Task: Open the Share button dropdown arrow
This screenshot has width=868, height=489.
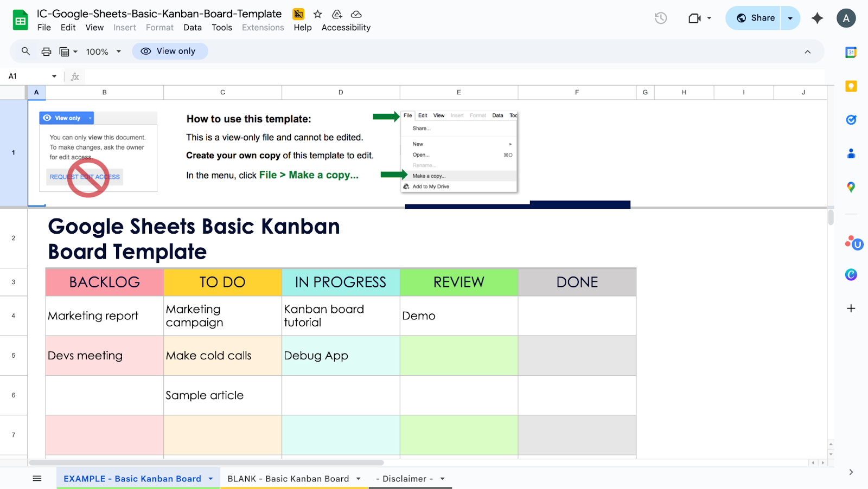Action: (790, 18)
